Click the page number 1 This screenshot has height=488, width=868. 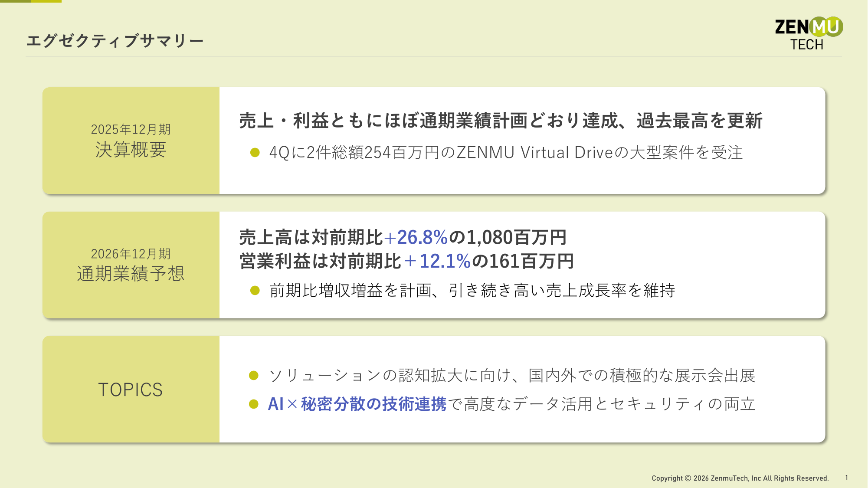pyautogui.click(x=846, y=478)
